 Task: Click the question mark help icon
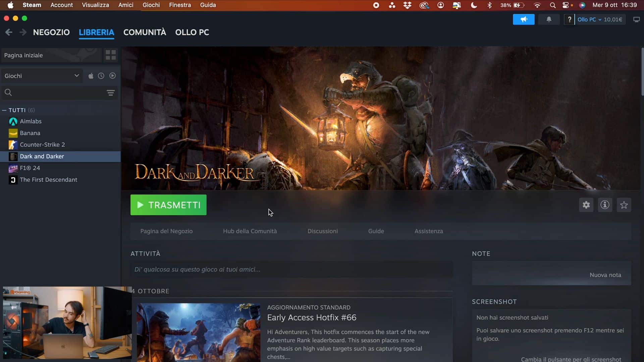pyautogui.click(x=569, y=19)
